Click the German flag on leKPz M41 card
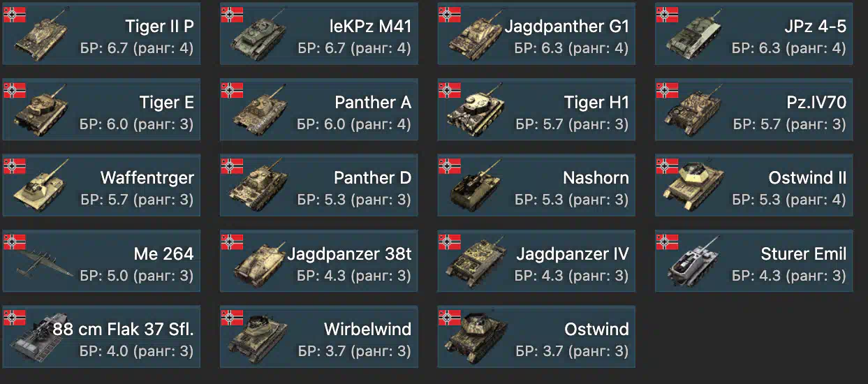 click(x=232, y=15)
